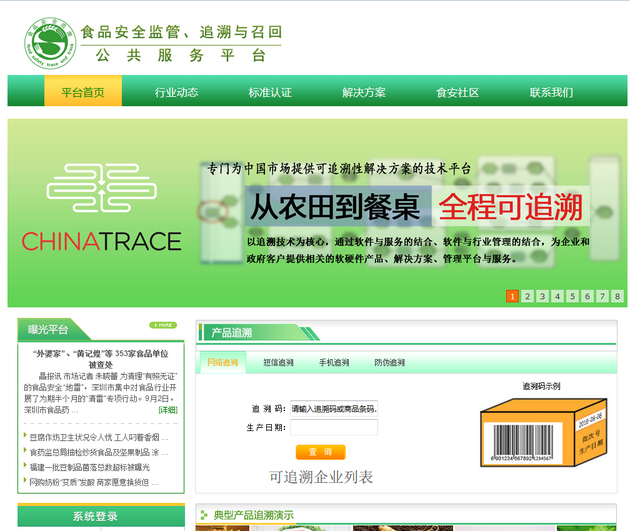
Task: Click the green arrow icon beside 典型产品追溯演示
Action: (205, 515)
